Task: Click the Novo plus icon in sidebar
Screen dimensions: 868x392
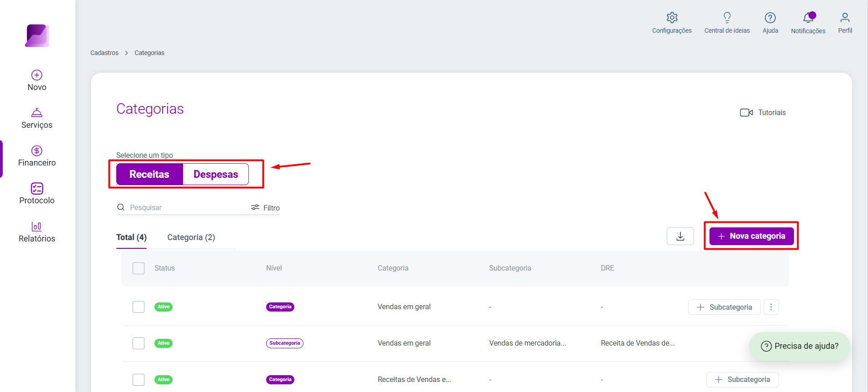Action: [x=37, y=75]
